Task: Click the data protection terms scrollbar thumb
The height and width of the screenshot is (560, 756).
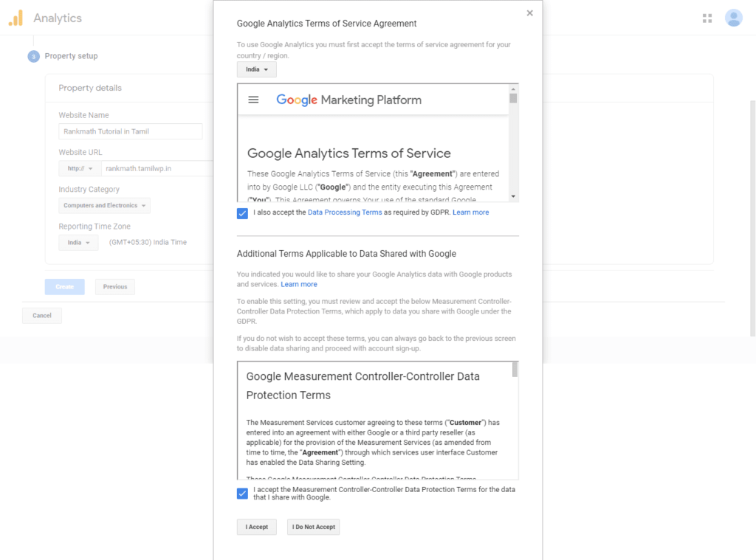Action: point(515,370)
